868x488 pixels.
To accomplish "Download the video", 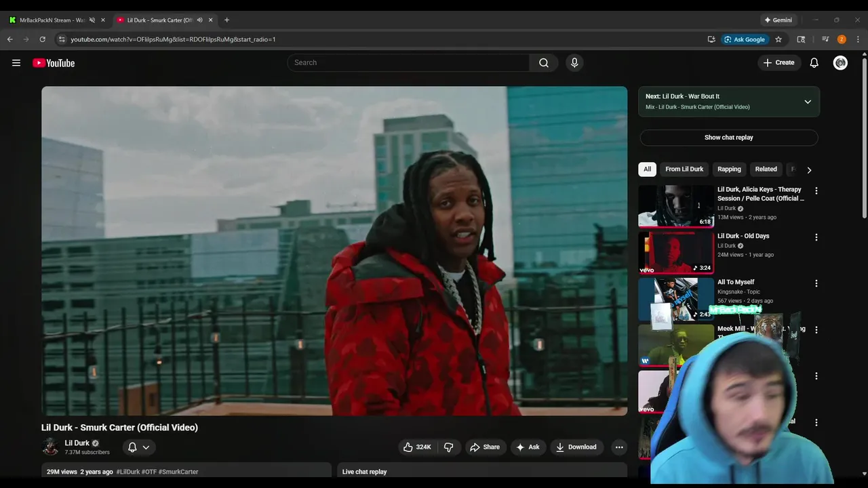I will tap(576, 447).
